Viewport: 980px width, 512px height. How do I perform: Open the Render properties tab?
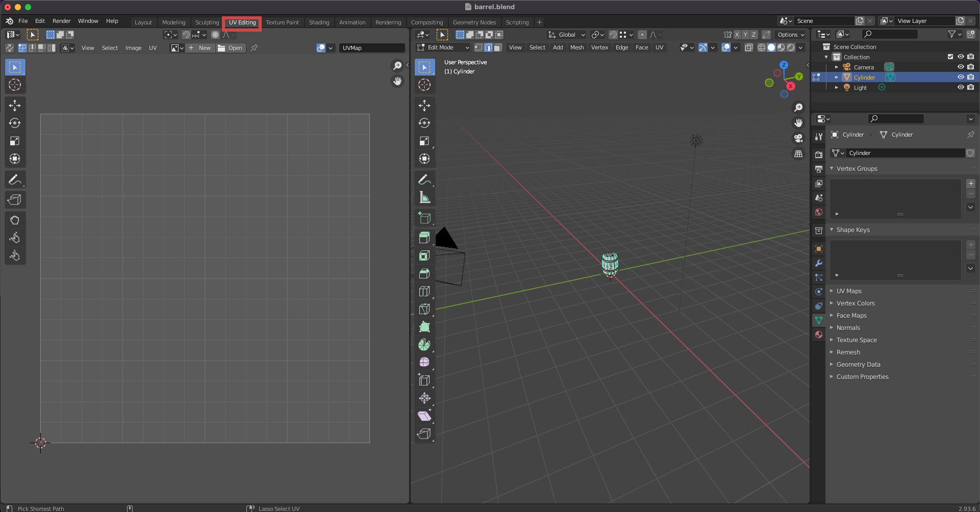click(x=819, y=155)
